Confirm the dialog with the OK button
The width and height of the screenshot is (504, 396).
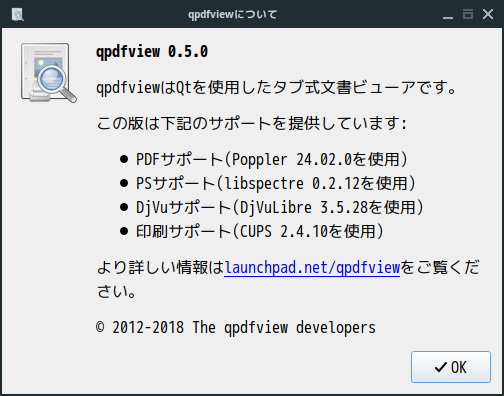pos(451,367)
